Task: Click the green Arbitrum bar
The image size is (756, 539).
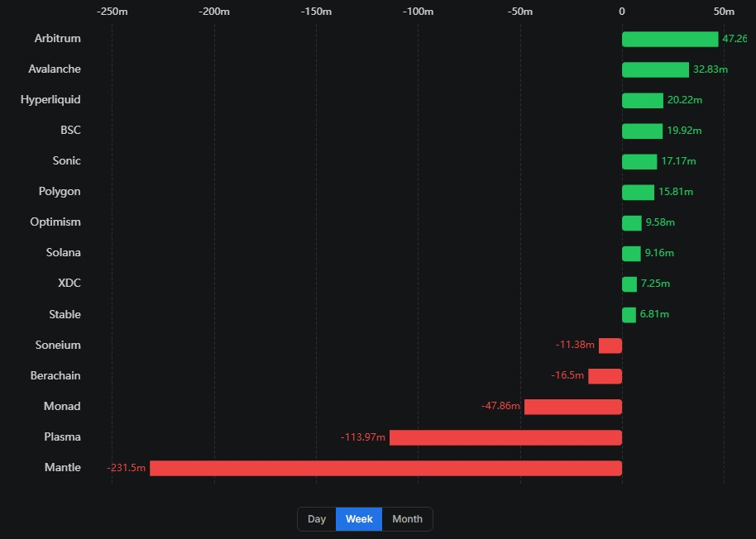Action: pos(670,39)
